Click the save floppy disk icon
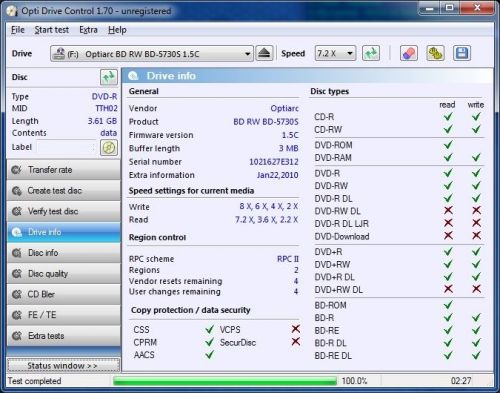This screenshot has width=500, height=393. click(462, 53)
